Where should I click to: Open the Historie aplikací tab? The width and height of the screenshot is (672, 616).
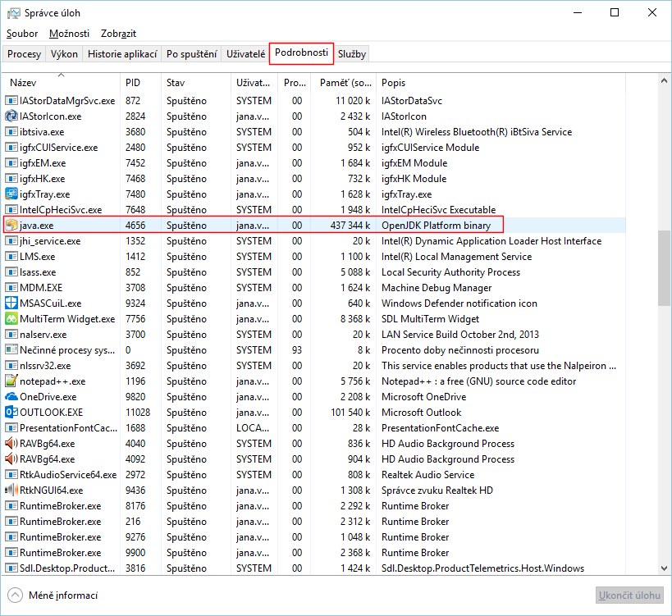point(122,54)
